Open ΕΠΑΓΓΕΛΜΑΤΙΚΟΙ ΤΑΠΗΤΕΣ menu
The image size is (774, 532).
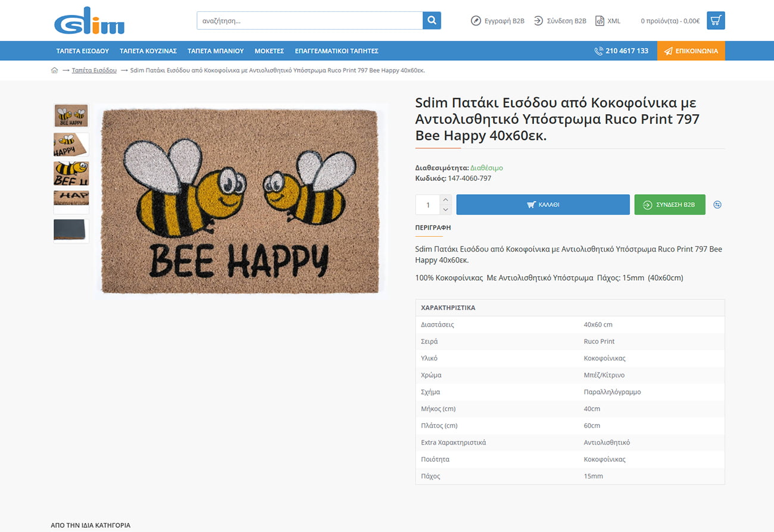[336, 51]
